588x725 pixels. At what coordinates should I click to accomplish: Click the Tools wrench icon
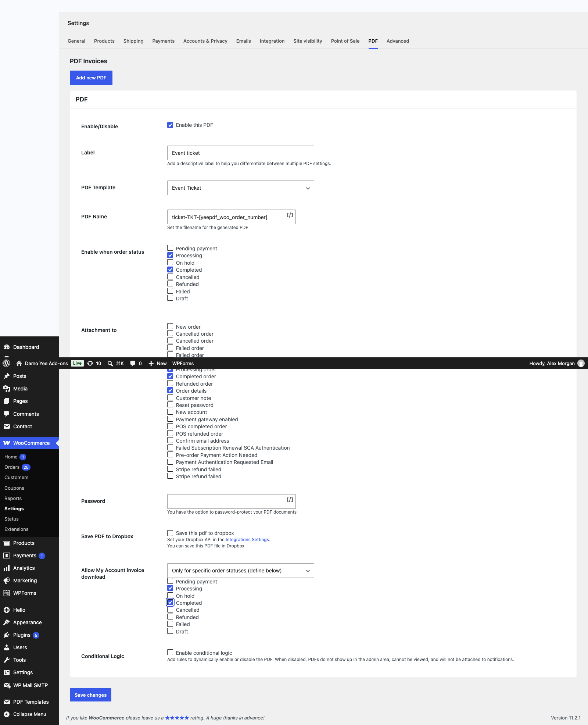click(7, 660)
